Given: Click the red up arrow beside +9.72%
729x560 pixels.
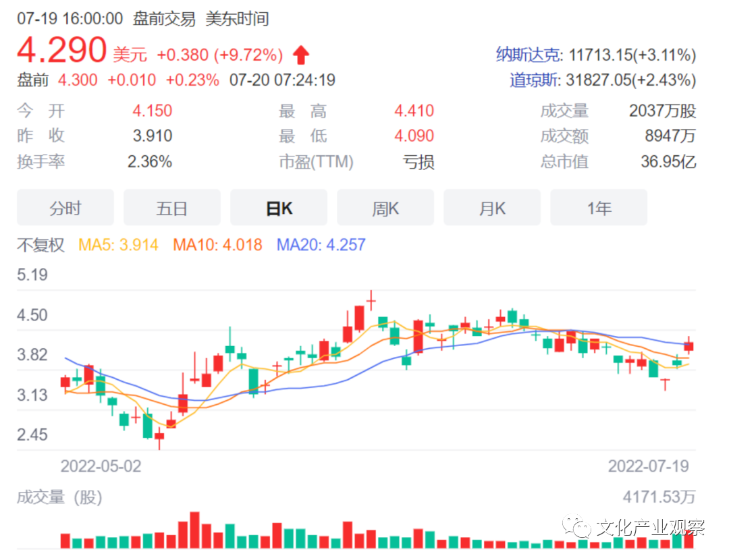Looking at the screenshot, I should [x=301, y=54].
